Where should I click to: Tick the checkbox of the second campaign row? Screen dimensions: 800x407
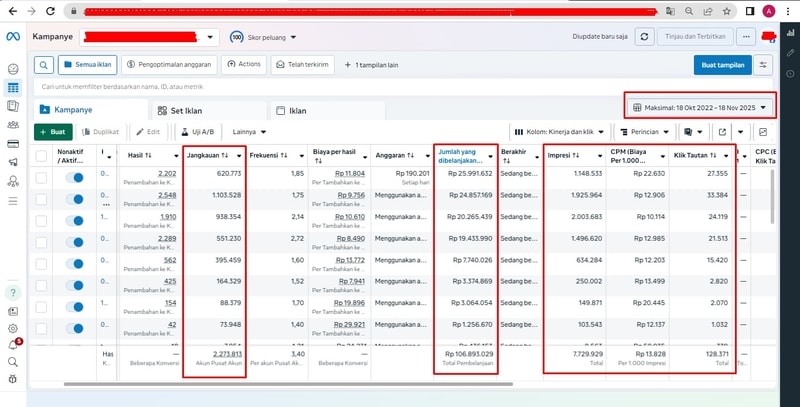(41, 199)
